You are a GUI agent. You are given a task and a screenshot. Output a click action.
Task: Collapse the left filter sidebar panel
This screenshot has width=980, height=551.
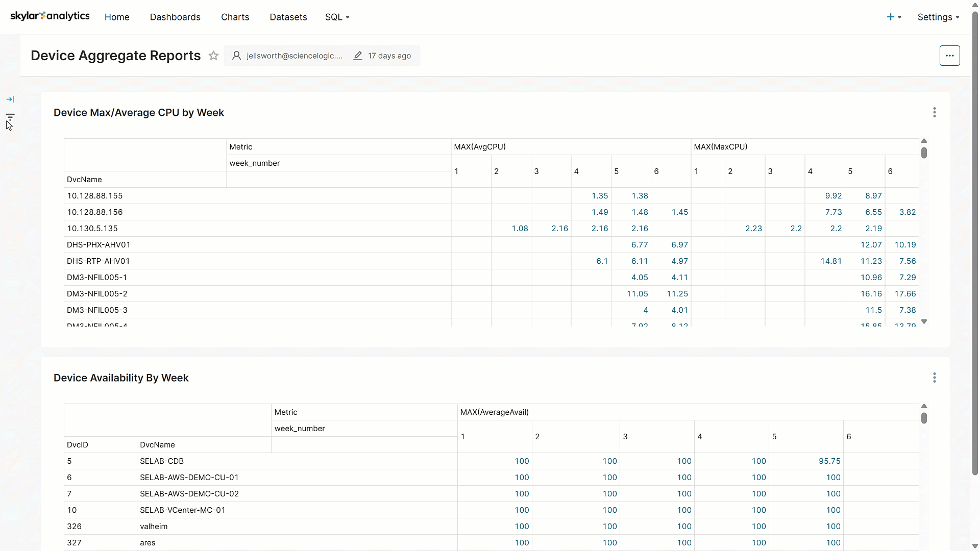coord(10,99)
